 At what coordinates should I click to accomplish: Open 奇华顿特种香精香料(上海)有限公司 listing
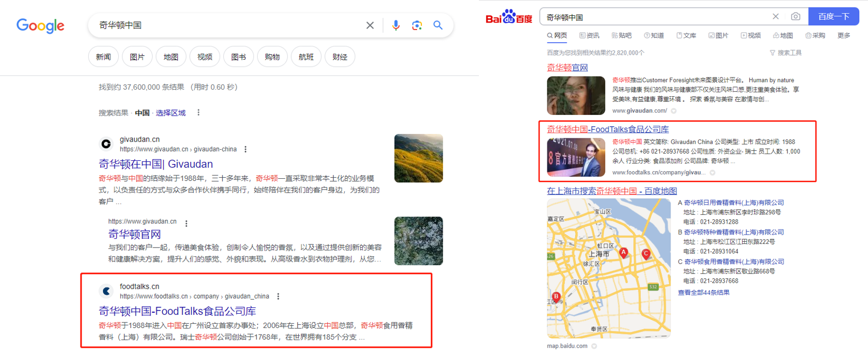click(734, 232)
